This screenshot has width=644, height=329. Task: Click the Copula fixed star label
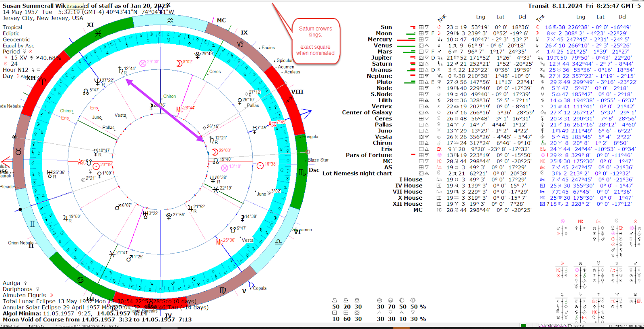pos(260,288)
